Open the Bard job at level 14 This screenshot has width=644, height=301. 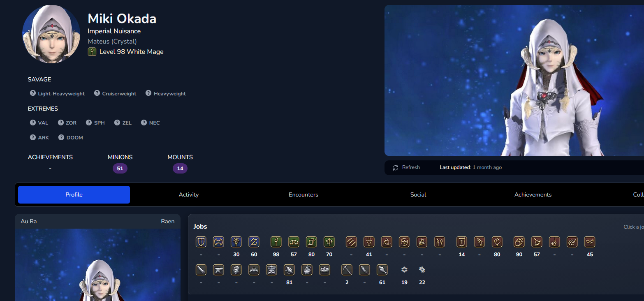pos(462,242)
